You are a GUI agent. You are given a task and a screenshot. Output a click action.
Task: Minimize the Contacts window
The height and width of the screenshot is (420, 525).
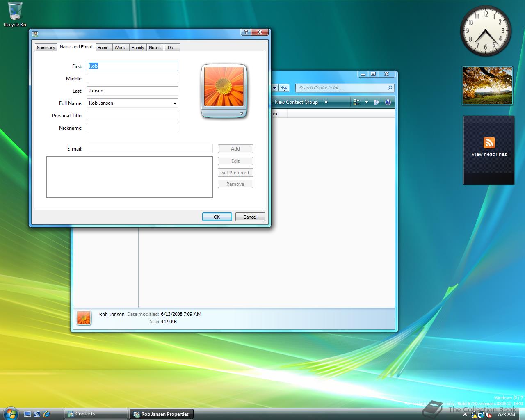coord(363,74)
